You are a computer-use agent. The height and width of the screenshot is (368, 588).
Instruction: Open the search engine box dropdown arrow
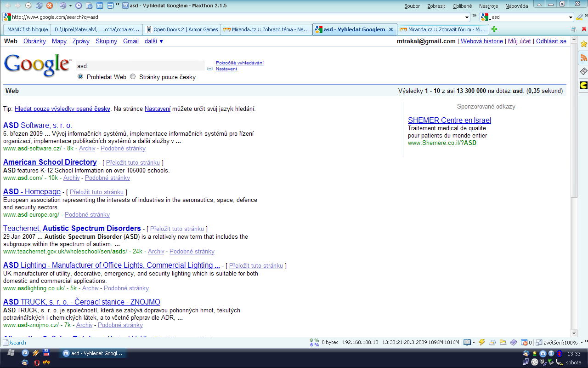[571, 17]
